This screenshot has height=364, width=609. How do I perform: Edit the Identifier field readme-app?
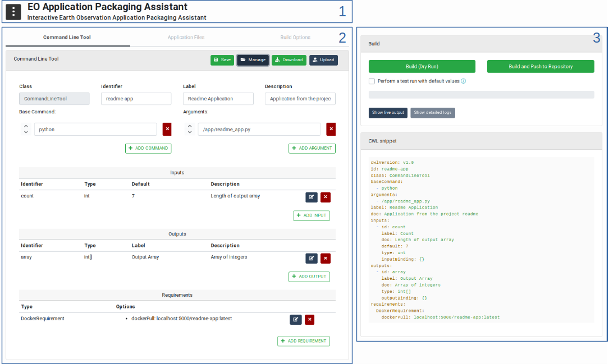pos(136,99)
